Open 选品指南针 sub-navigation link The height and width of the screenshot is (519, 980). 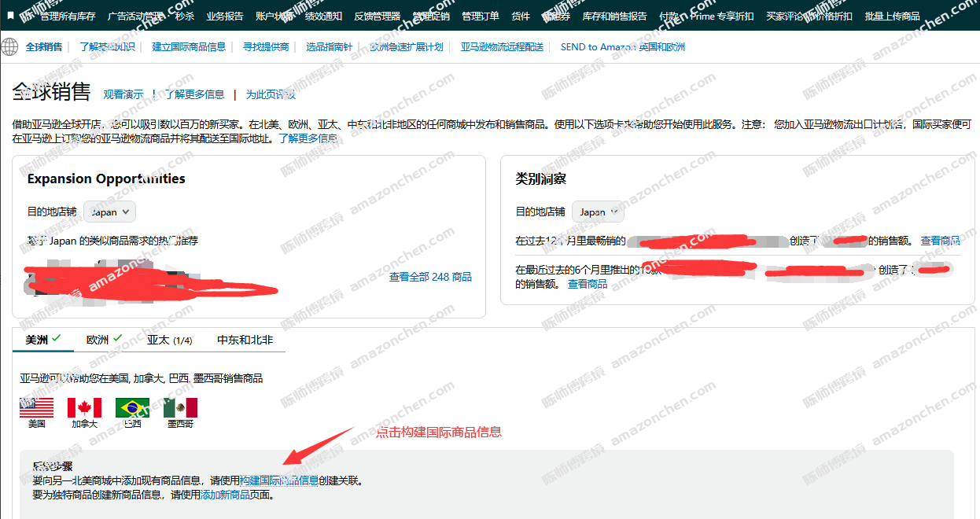pyautogui.click(x=330, y=46)
